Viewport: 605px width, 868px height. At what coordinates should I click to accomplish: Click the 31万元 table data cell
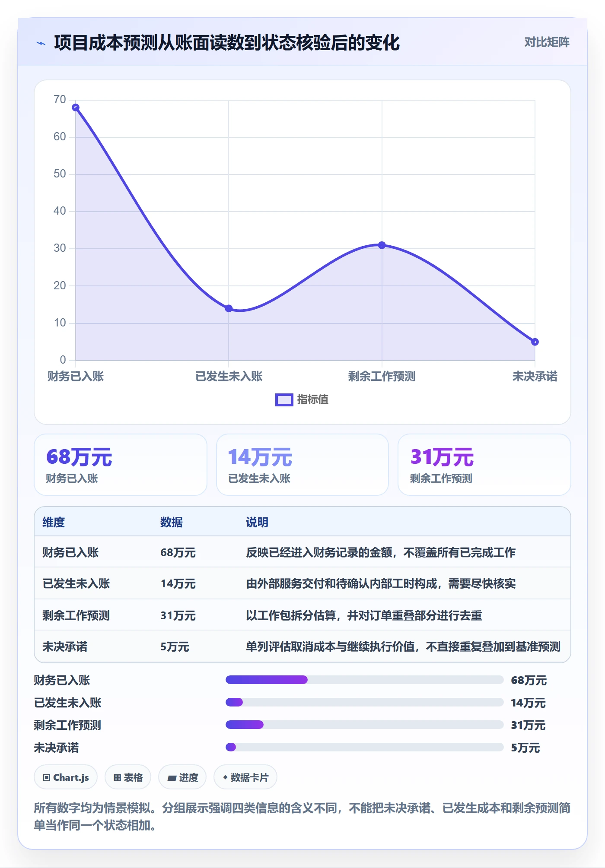tap(178, 615)
